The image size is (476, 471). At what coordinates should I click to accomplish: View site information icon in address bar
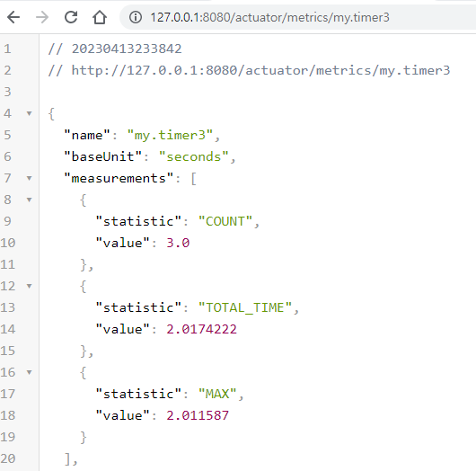(x=136, y=17)
